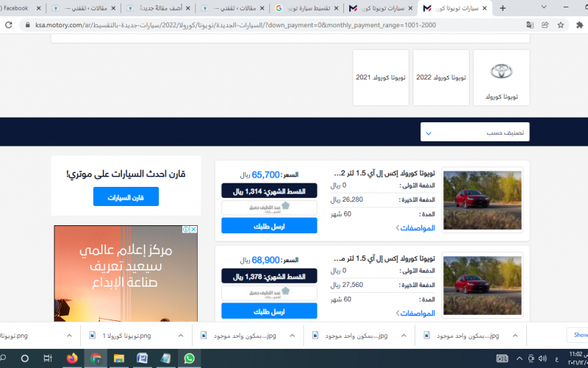The image size is (588, 368).
Task: Open the 65,700 Corolla car thumbnail
Action: [x=483, y=200]
